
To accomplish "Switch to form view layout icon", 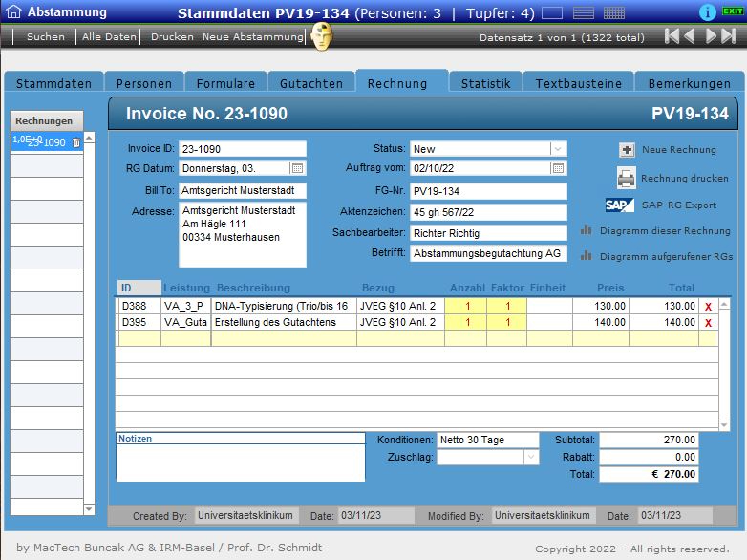I will tap(552, 12).
